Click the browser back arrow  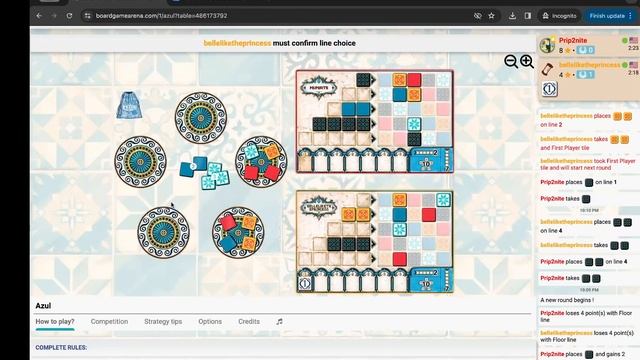pyautogui.click(x=39, y=16)
